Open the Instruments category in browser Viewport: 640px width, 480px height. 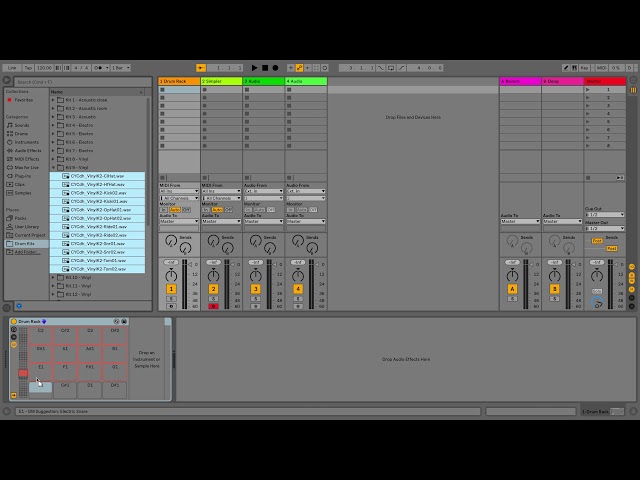(x=27, y=142)
